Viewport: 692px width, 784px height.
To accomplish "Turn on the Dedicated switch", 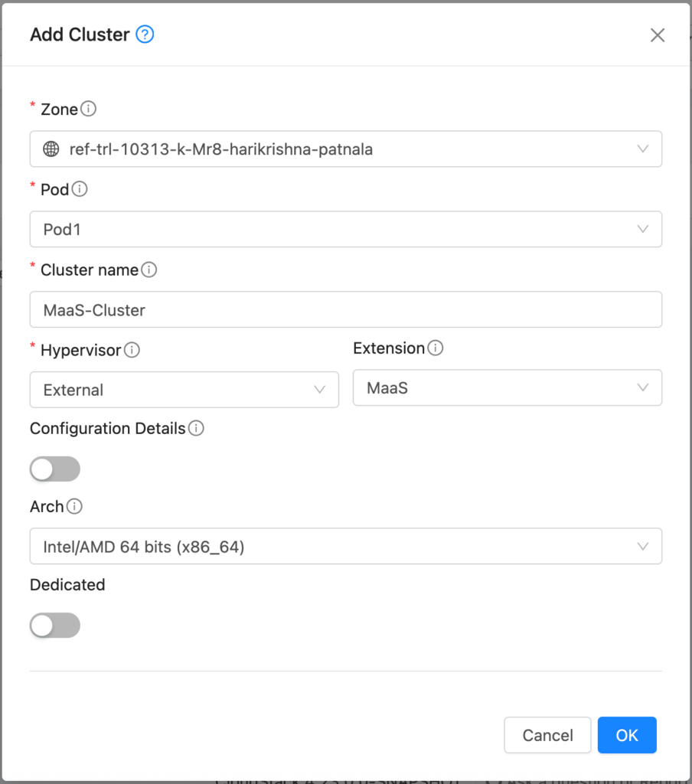I will (x=54, y=626).
